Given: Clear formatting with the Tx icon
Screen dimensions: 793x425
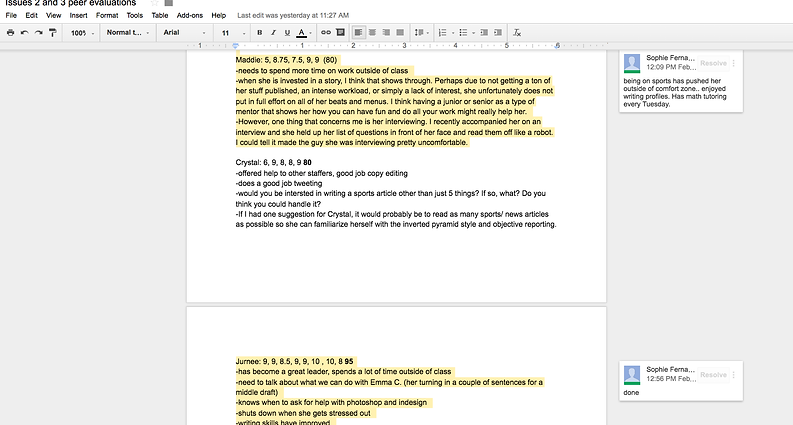Looking at the screenshot, I should point(517,33).
